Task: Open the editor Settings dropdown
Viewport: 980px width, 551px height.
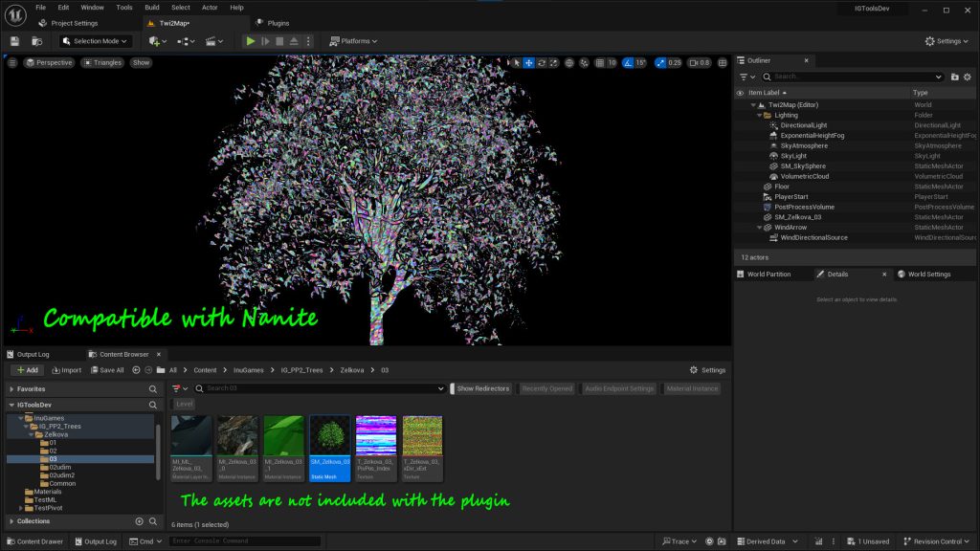Action: pyautogui.click(x=947, y=41)
